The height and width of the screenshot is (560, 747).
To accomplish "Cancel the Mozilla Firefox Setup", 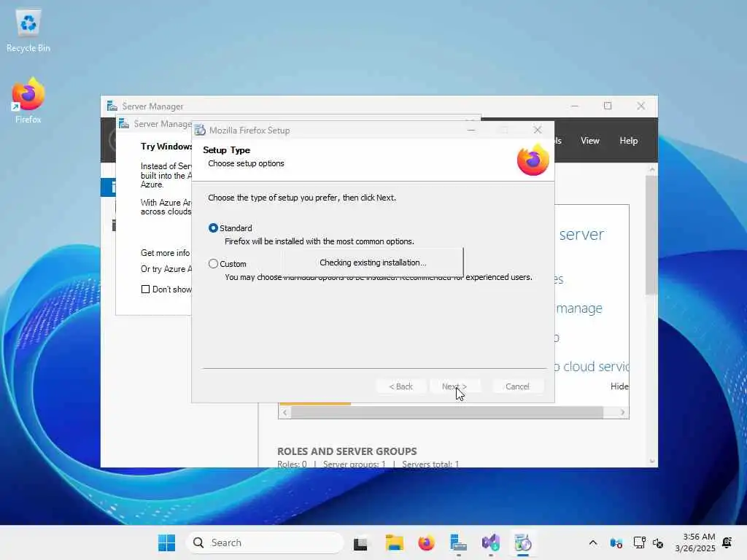I will [517, 386].
